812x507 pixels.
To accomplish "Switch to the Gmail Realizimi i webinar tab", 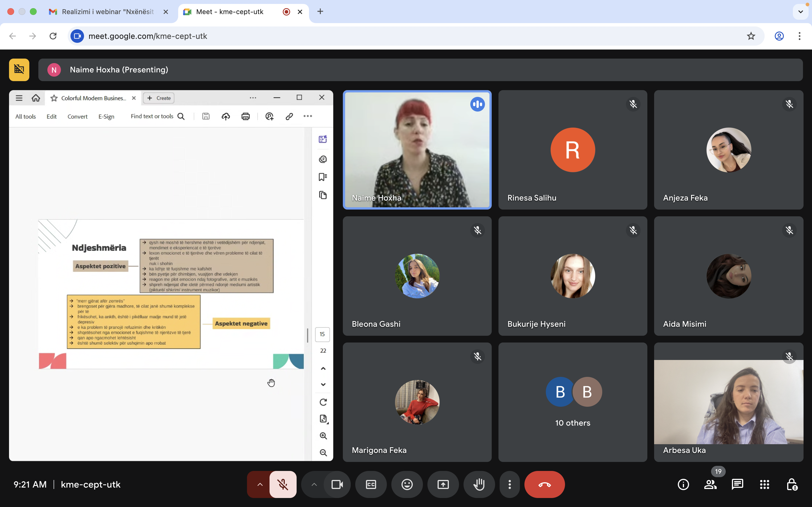I will click(108, 12).
